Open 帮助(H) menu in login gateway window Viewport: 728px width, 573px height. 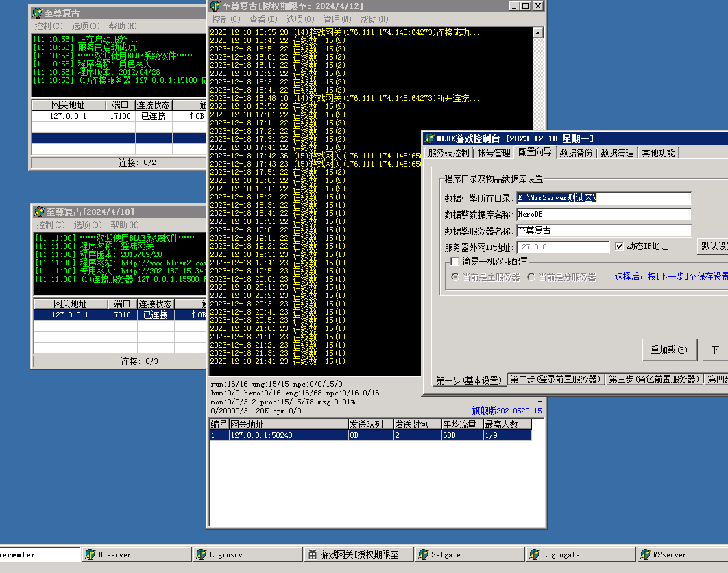click(125, 225)
